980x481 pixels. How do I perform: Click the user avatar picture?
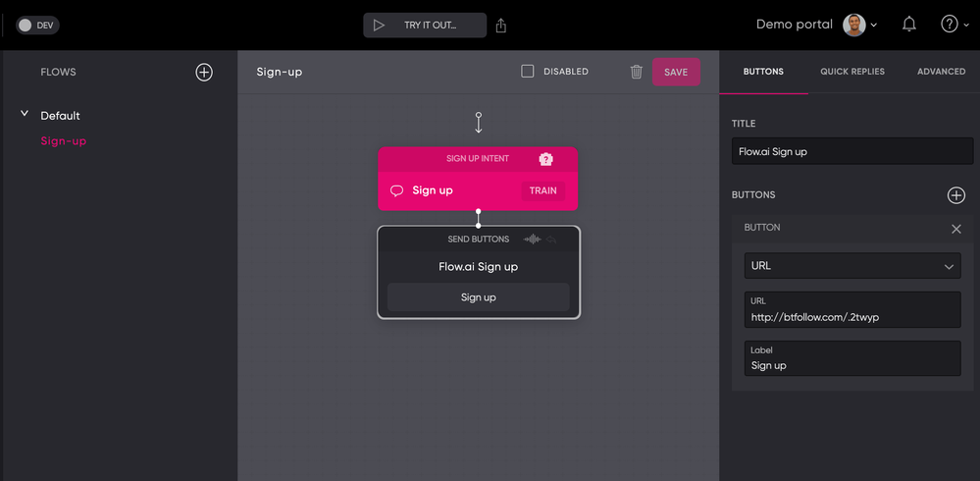pos(853,25)
